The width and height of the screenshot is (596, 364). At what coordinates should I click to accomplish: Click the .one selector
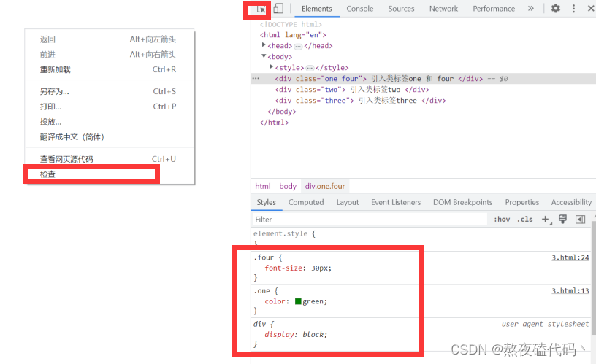point(261,291)
